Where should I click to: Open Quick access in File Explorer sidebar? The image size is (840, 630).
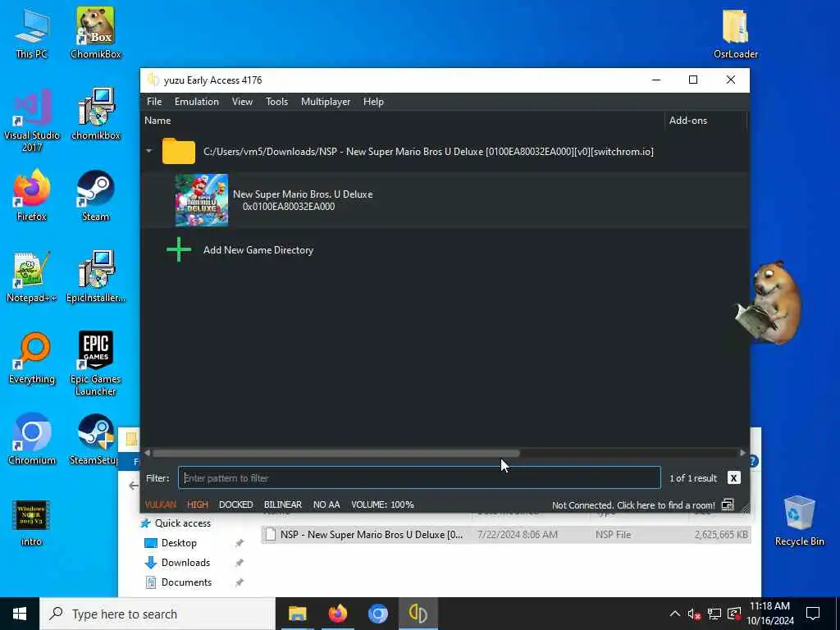click(183, 523)
